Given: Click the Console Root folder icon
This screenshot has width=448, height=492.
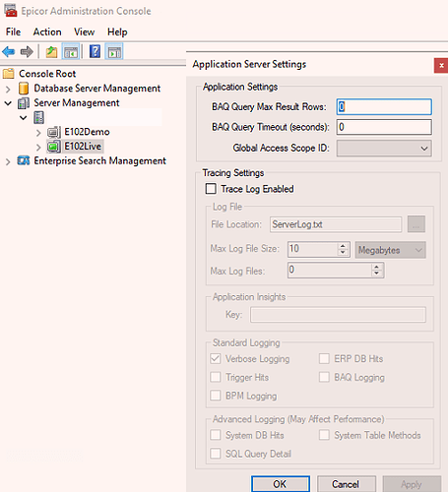Looking at the screenshot, I should pyautogui.click(x=9, y=74).
